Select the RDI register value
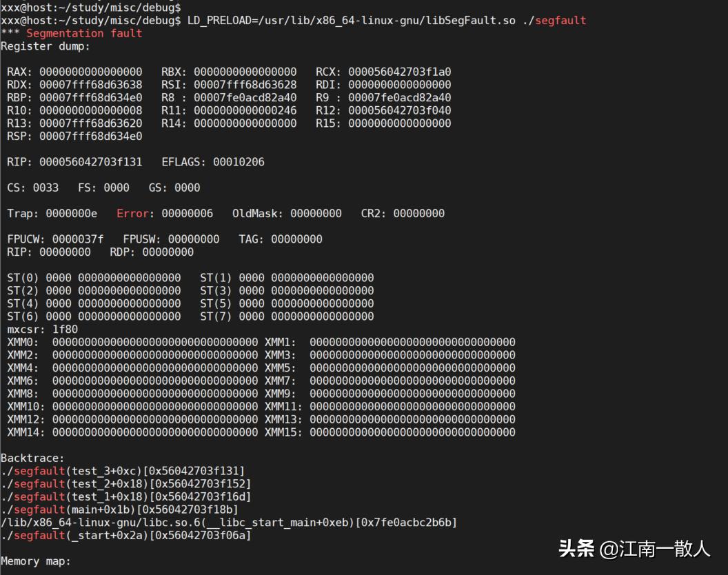The width and height of the screenshot is (728, 575). tap(400, 85)
